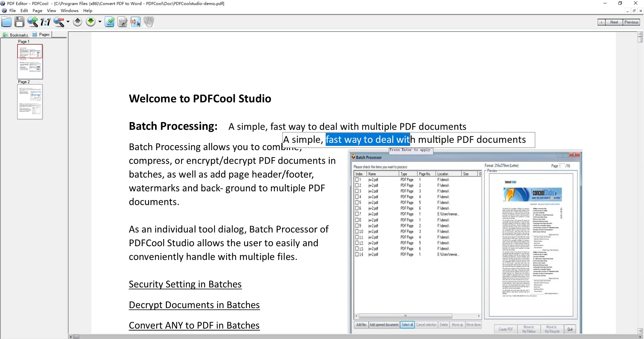Open the Windows menu

[70, 11]
